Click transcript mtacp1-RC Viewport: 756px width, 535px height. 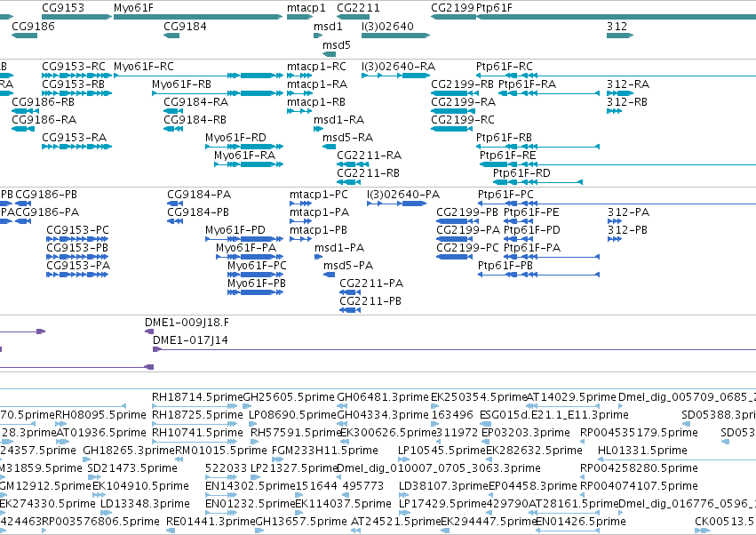(x=300, y=76)
